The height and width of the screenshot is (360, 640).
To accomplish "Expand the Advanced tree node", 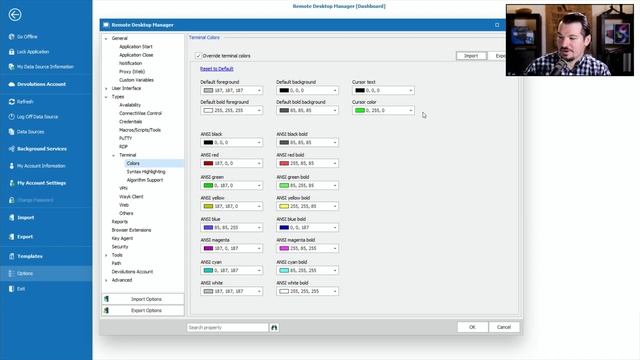I will point(106,280).
